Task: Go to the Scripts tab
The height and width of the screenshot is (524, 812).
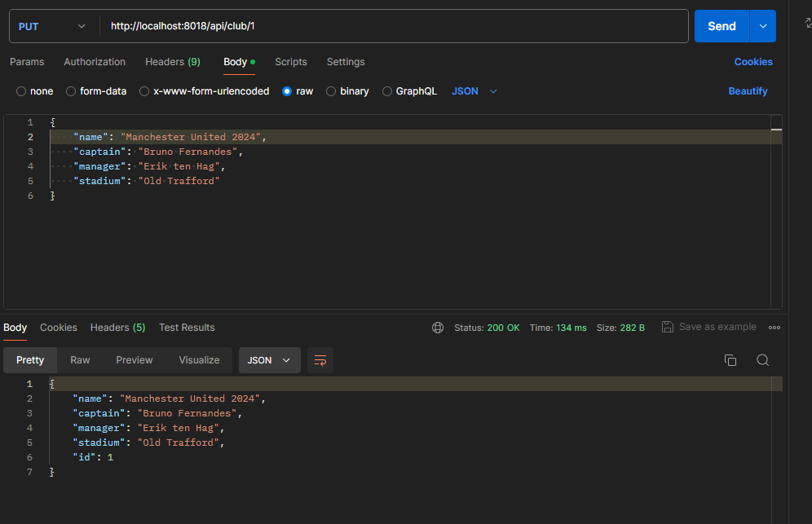Action: tap(291, 62)
